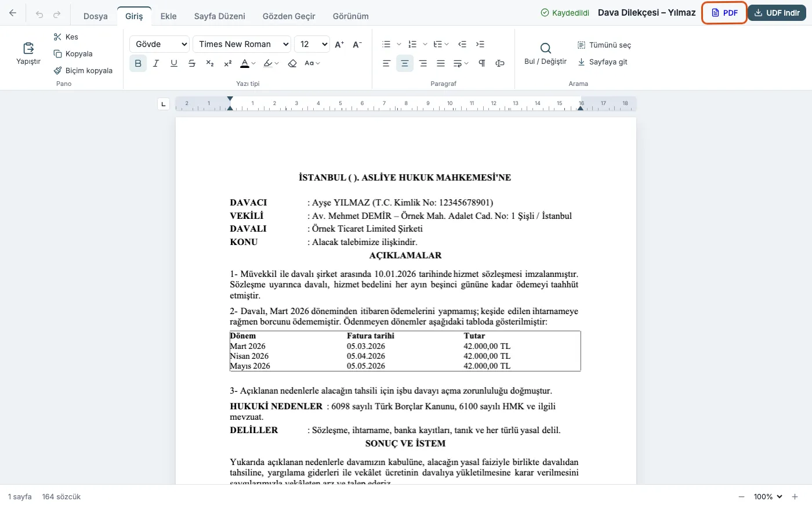Export document via PDF button
Image resolution: width=812 pixels, height=508 pixels.
click(724, 13)
